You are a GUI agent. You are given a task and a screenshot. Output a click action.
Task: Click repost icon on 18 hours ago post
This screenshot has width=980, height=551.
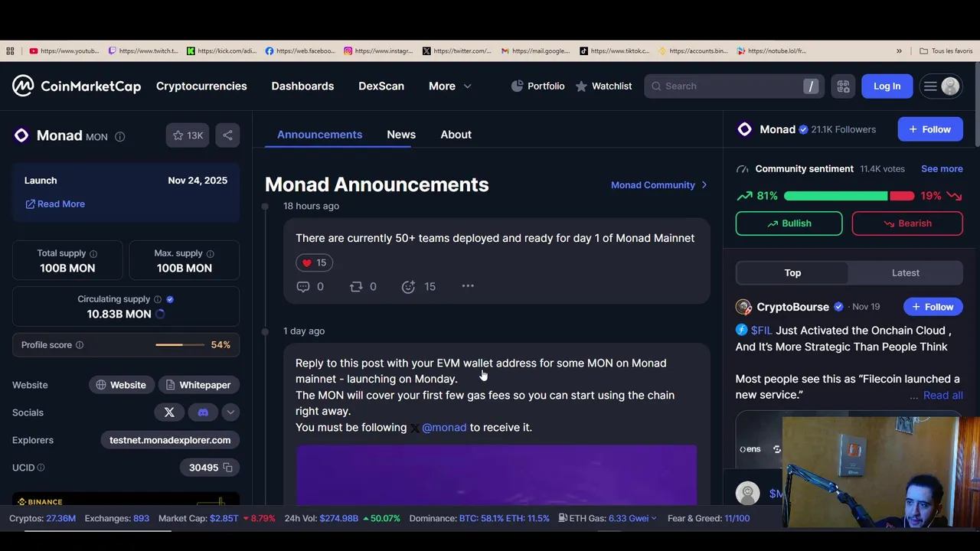356,286
